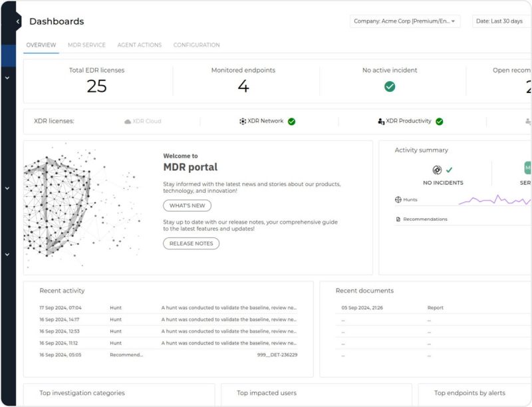532x407 pixels.
Task: Click the XDR Cloud license label
Action: [x=147, y=122]
